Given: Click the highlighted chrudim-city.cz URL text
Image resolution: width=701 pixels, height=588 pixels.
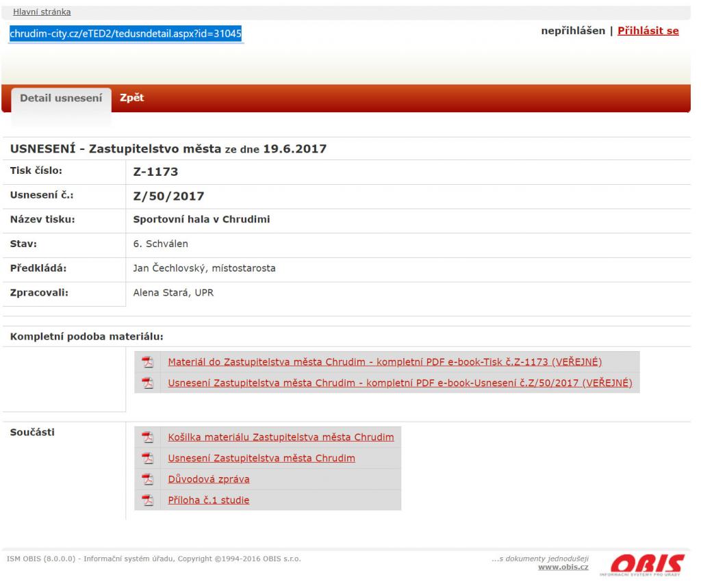Looking at the screenshot, I should pos(126,34).
